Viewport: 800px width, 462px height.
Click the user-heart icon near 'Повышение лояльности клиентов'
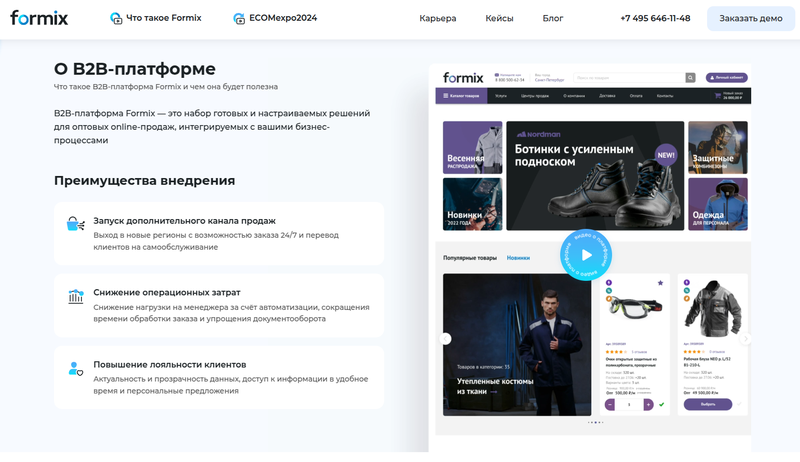pos(76,368)
